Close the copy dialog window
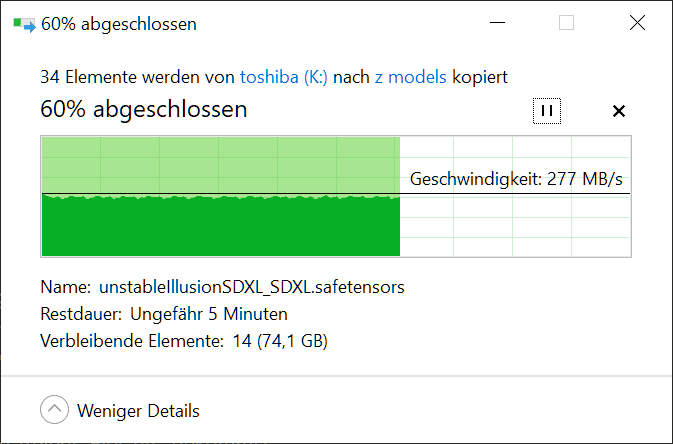This screenshot has height=444, width=673. coord(637,23)
